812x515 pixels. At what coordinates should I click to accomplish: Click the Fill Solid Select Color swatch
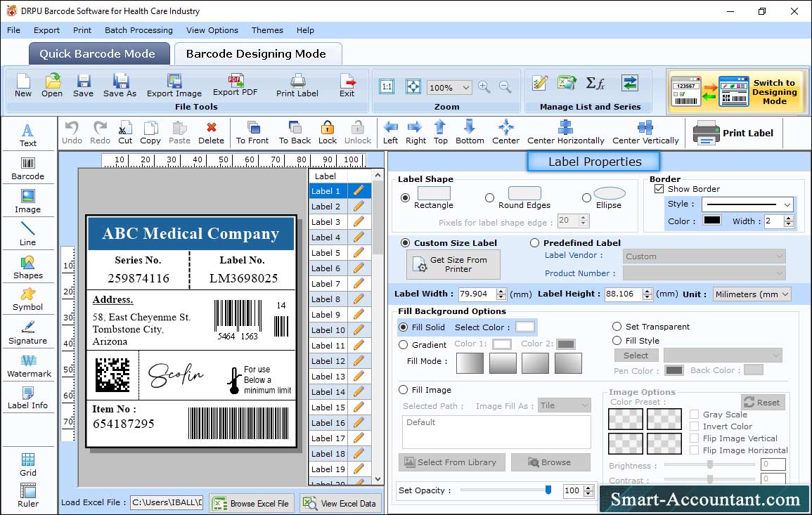click(x=524, y=327)
